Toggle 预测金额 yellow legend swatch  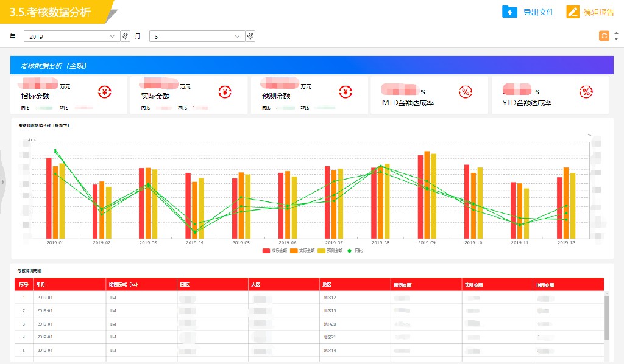tap(322, 251)
